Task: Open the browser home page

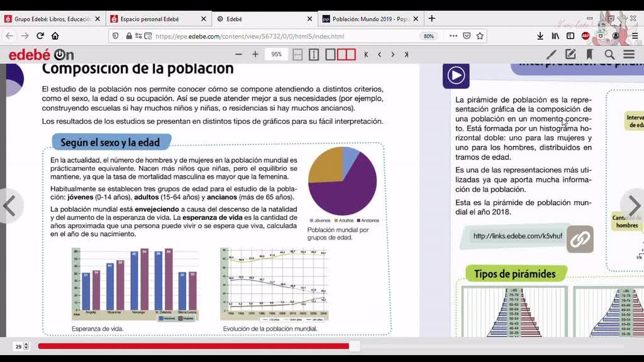Action: point(55,36)
